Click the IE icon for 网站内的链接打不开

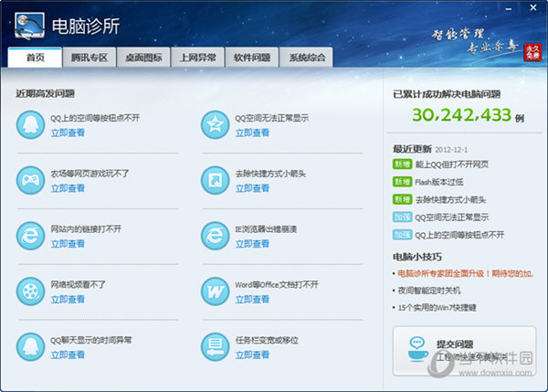[x=30, y=236]
